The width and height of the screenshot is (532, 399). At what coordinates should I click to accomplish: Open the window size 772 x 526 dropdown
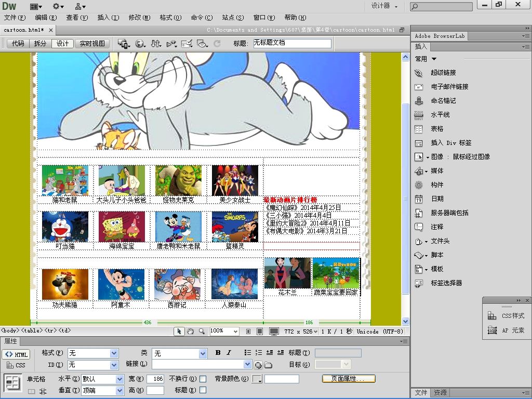click(301, 331)
